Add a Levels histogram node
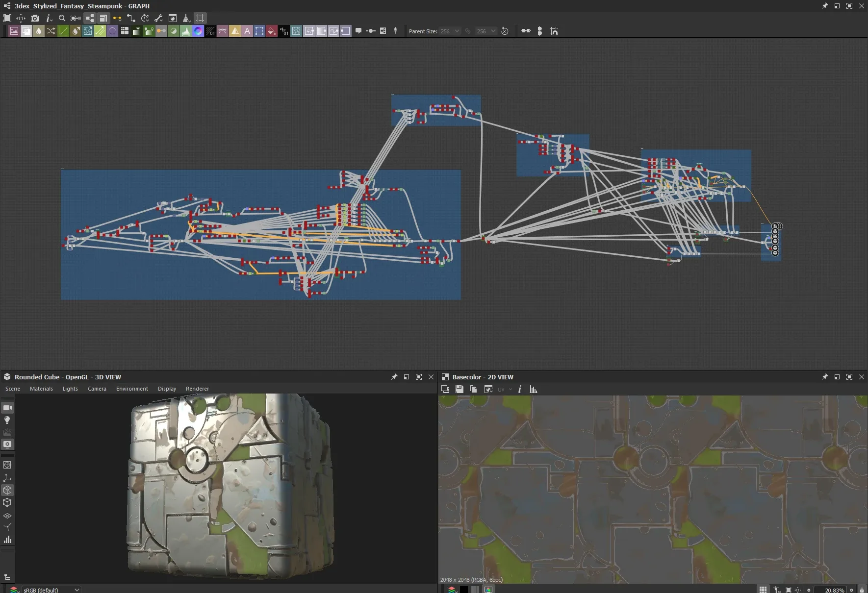This screenshot has height=593, width=868. (186, 31)
